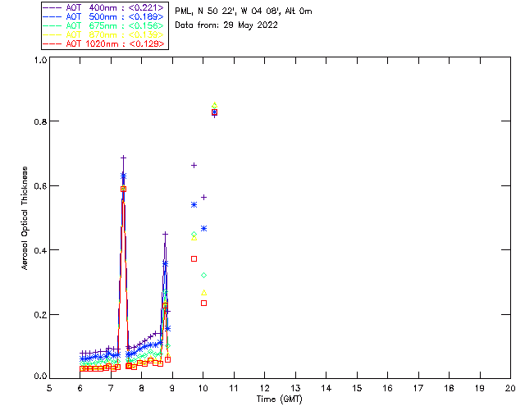Click the clustered markers near 0.83
The height and width of the screenshot is (420, 525).
[x=215, y=111]
